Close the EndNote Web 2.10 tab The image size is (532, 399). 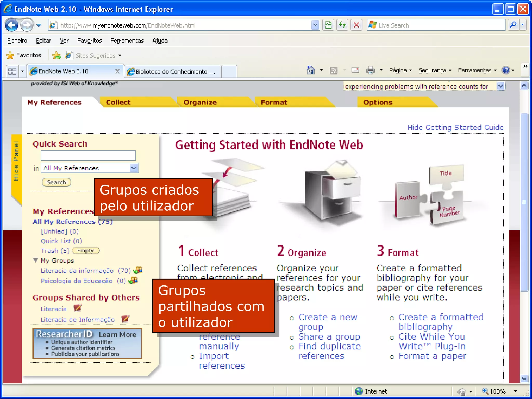point(117,71)
